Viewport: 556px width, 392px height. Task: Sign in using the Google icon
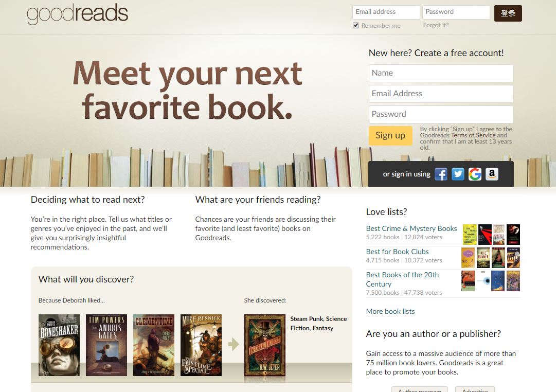coord(475,174)
